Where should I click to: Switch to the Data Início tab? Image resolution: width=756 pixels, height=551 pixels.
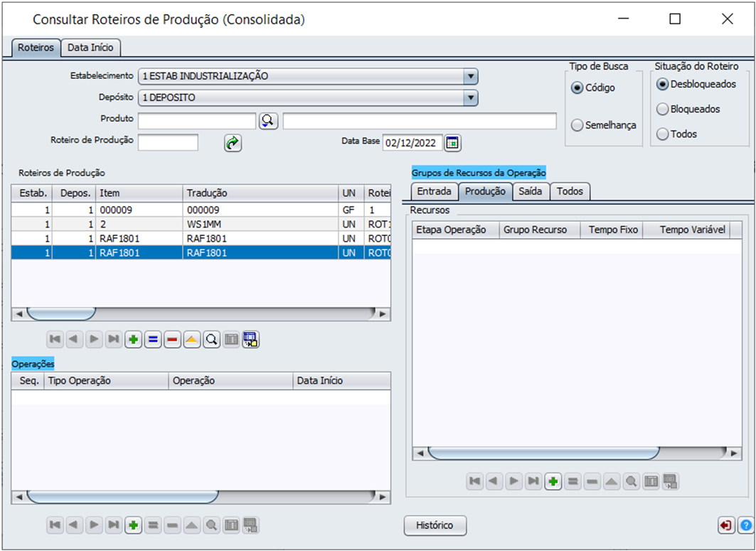90,48
